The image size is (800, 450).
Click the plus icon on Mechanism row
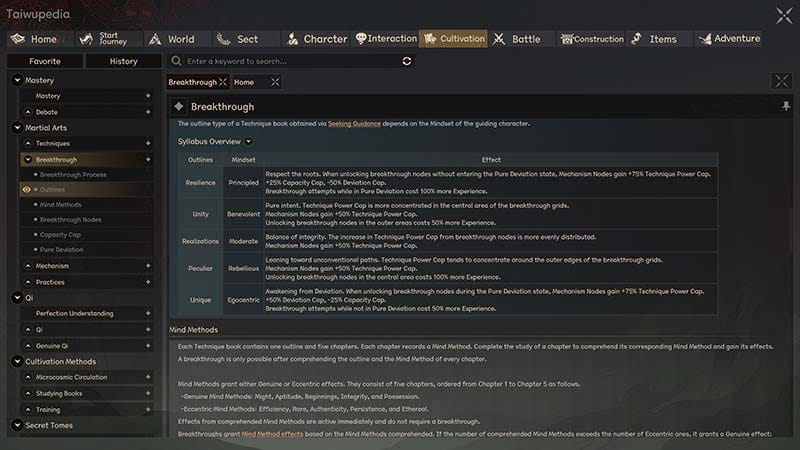pyautogui.click(x=148, y=266)
